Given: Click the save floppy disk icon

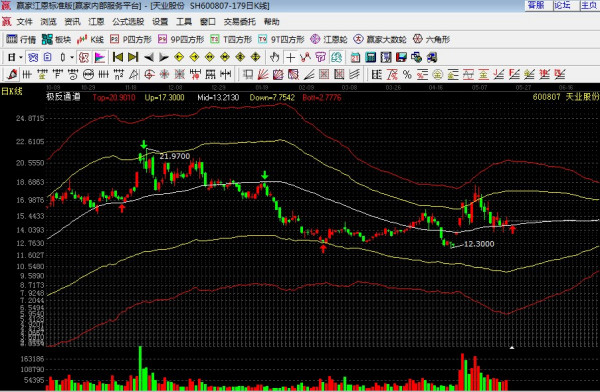Looking at the screenshot, I should pyautogui.click(x=401, y=57).
